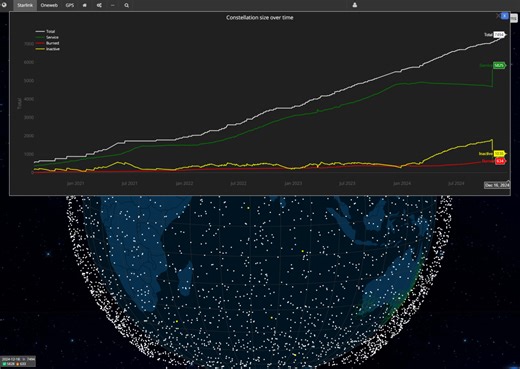Click the orange count indicator in status box
This screenshot has width=520, height=369.
tap(21, 364)
